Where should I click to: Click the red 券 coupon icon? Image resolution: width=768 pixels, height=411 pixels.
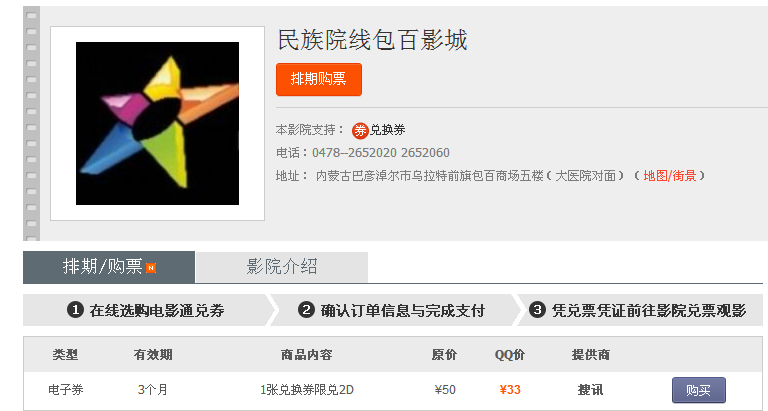click(x=360, y=130)
